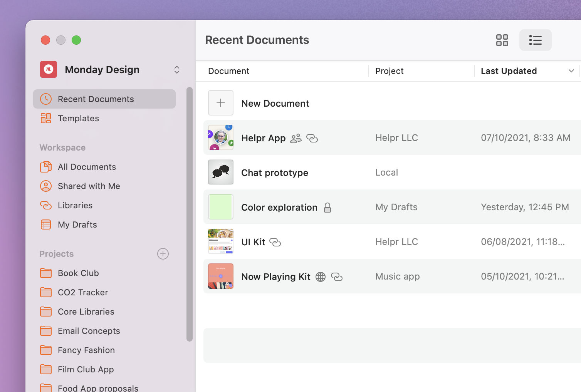Open the Monday Design workspace switcher
This screenshot has height=392, width=581.
tap(176, 70)
